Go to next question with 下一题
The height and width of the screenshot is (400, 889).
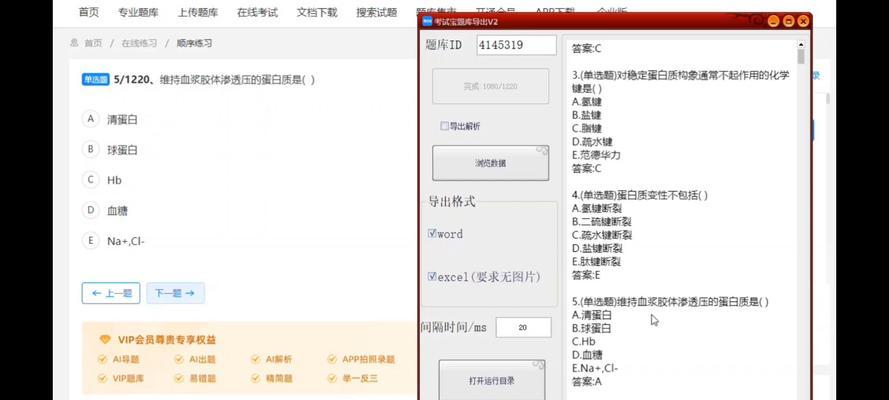(175, 293)
